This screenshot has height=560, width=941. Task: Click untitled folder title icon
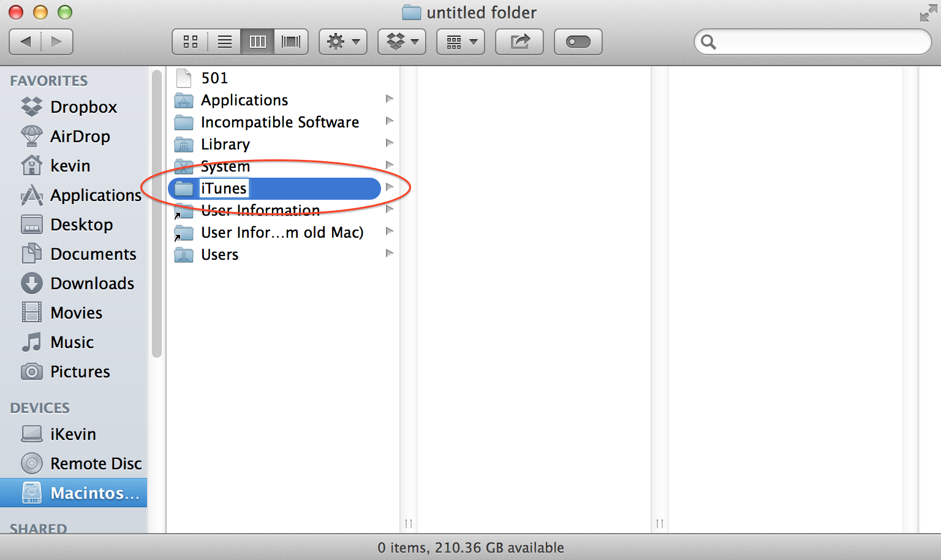pos(412,12)
